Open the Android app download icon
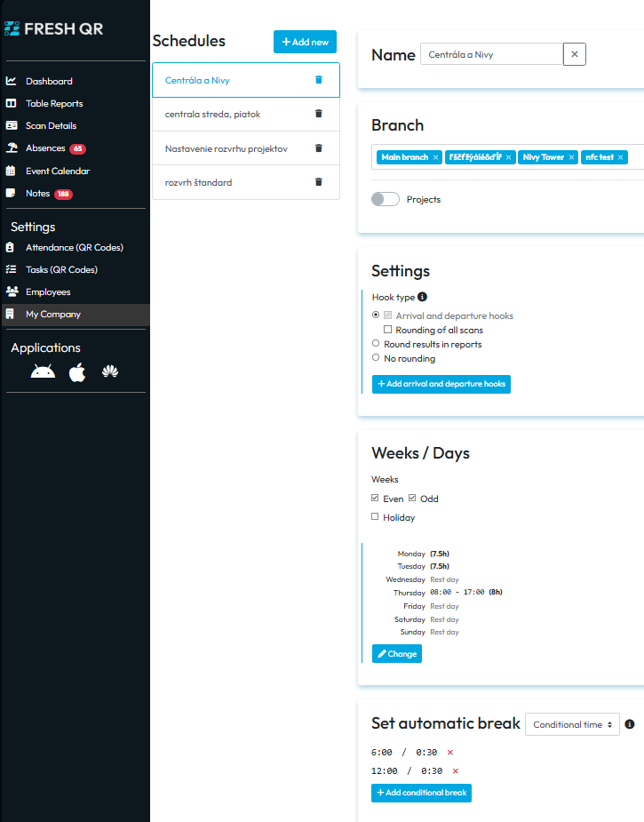This screenshot has width=644, height=822. (x=43, y=372)
